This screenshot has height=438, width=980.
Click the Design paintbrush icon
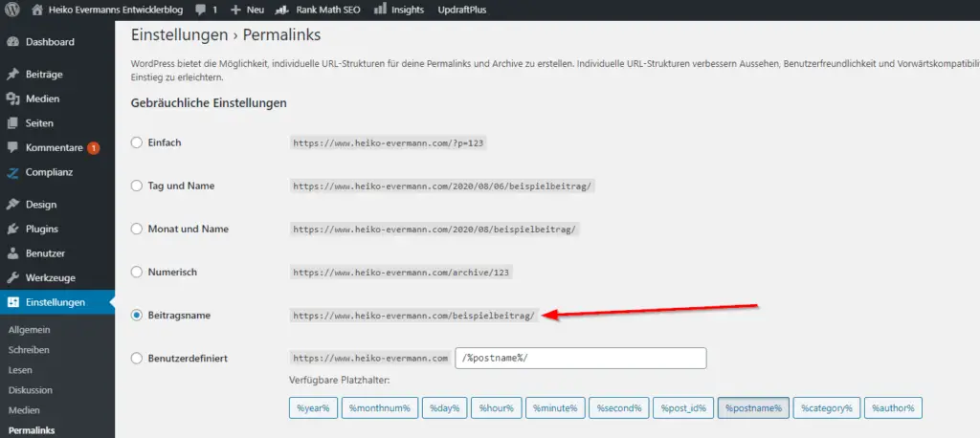tap(13, 205)
